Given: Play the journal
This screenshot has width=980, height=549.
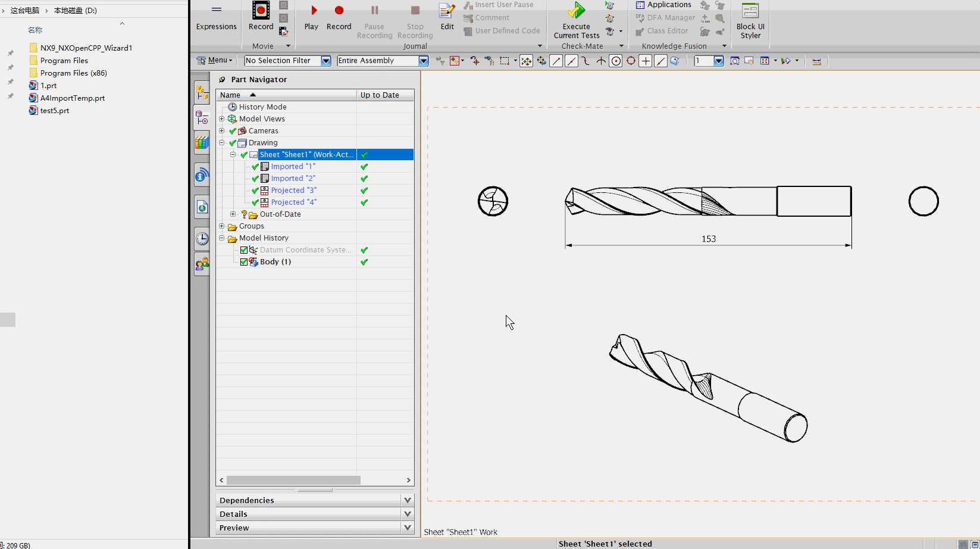Looking at the screenshot, I should tap(311, 18).
